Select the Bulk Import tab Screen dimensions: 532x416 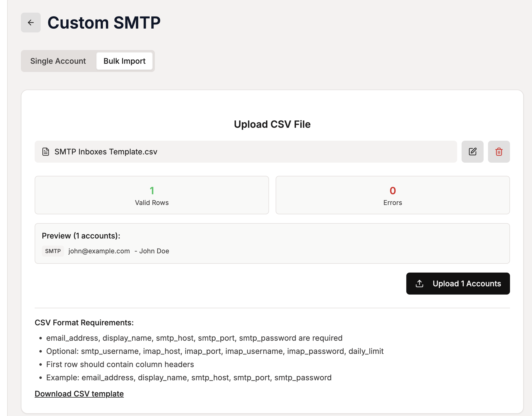(124, 61)
